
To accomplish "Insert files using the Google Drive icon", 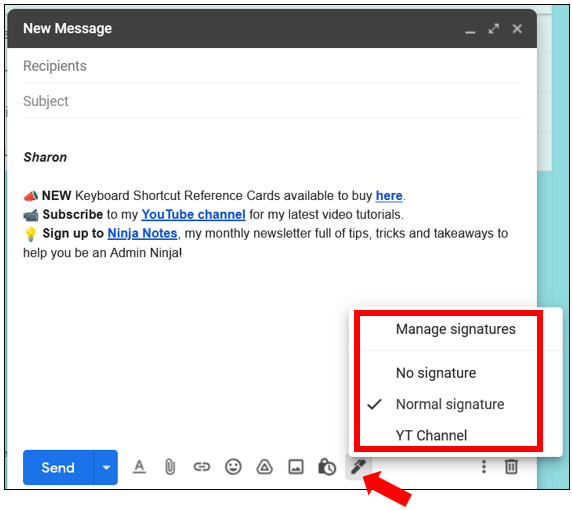I will (x=264, y=467).
